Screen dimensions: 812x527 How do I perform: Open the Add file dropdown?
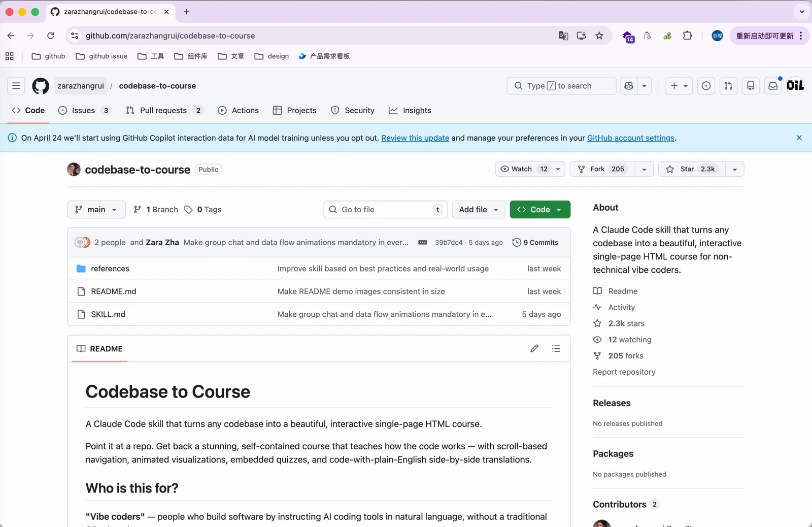(479, 210)
